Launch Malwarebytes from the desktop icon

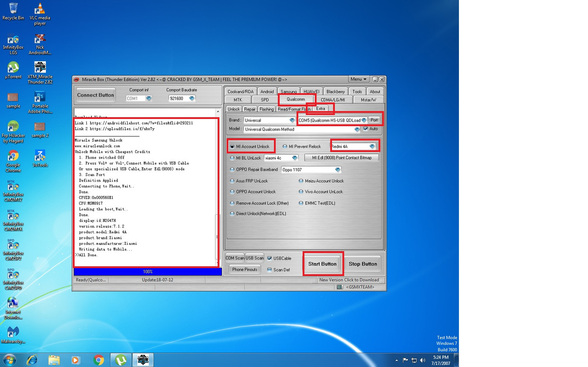[x=13, y=335]
